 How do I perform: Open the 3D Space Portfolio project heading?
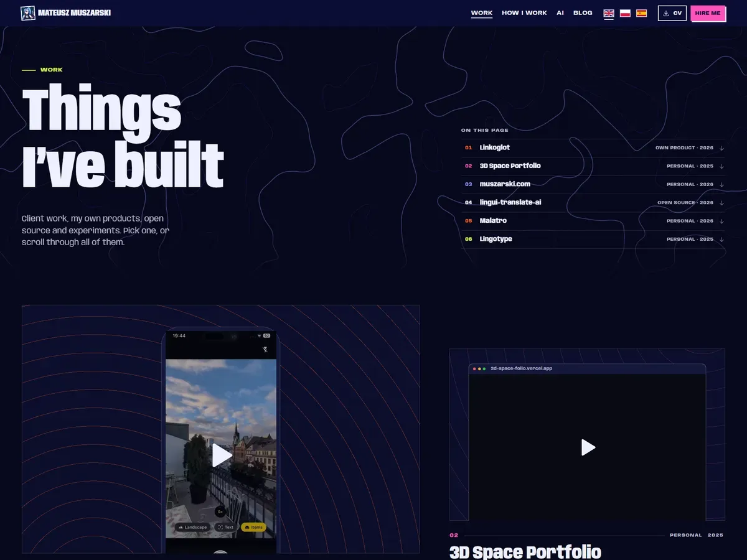pos(525,552)
